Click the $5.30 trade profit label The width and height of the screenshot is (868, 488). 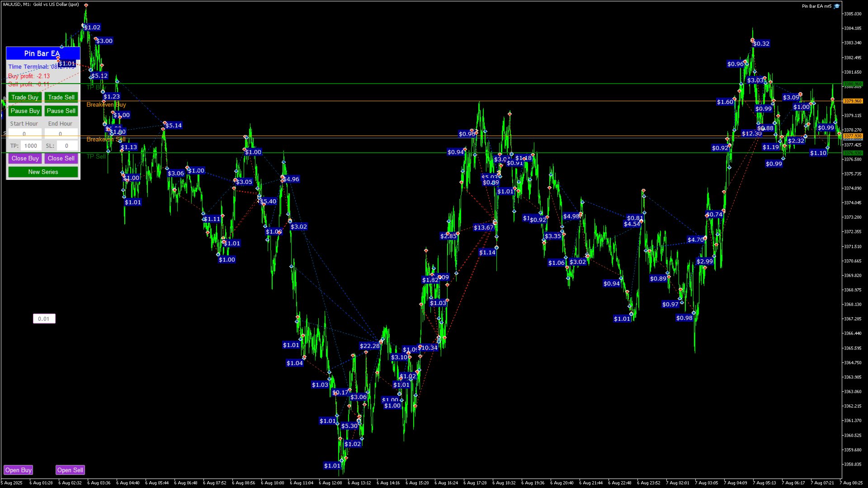349,426
